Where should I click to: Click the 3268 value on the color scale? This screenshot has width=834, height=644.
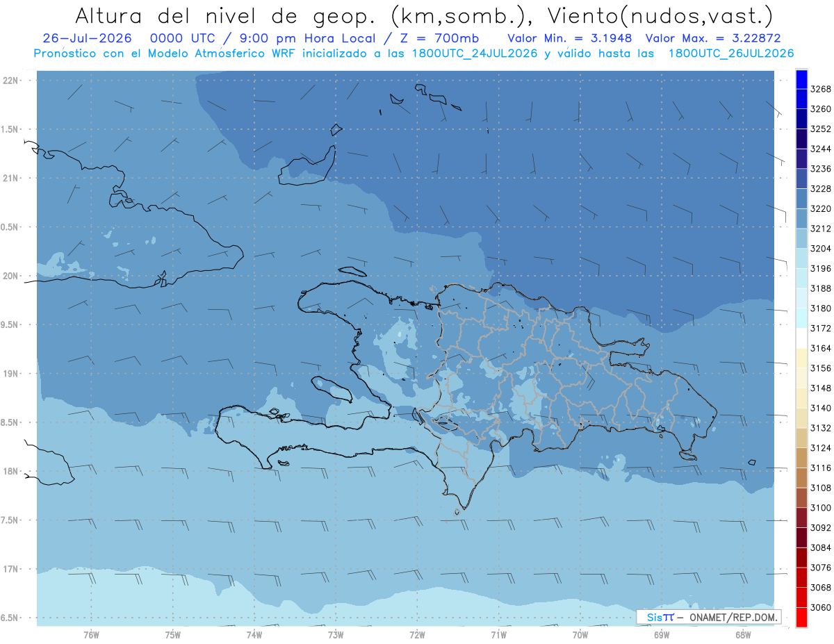tap(821, 89)
